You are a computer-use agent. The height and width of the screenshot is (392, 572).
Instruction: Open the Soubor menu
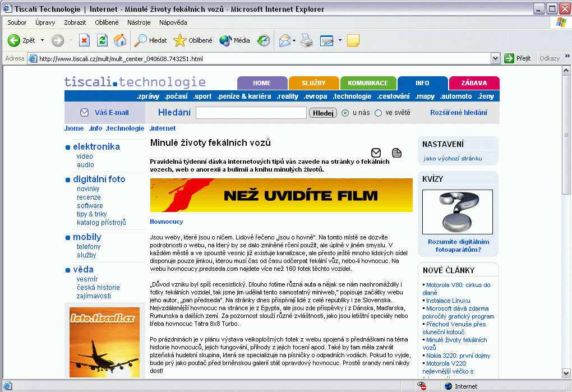pyautogui.click(x=17, y=22)
